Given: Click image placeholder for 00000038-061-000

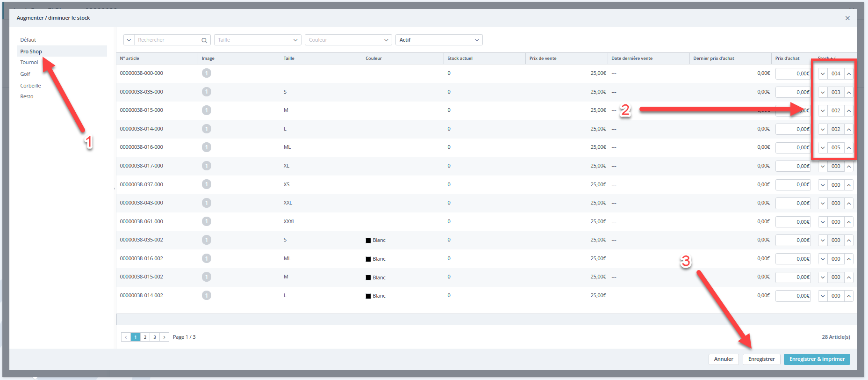Looking at the screenshot, I should point(207,221).
